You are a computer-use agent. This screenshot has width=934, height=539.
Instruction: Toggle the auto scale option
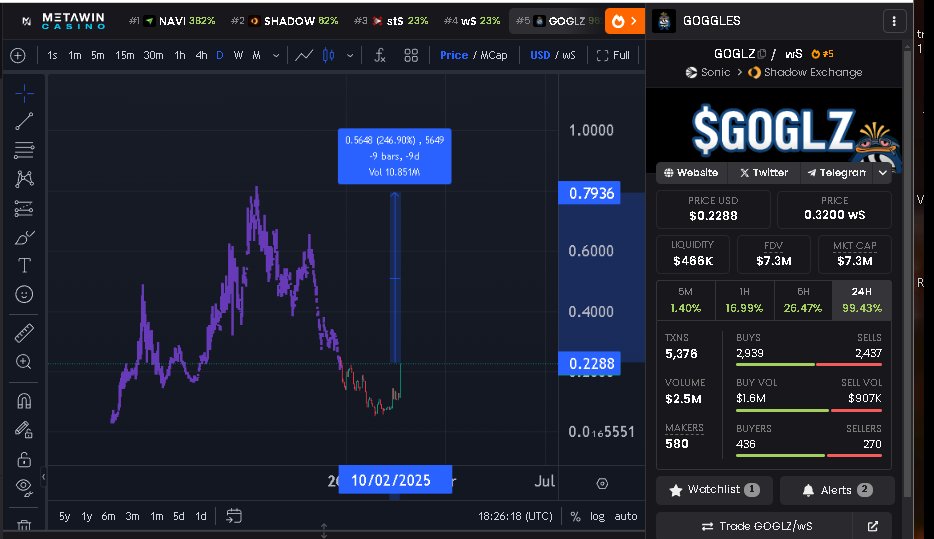click(626, 516)
